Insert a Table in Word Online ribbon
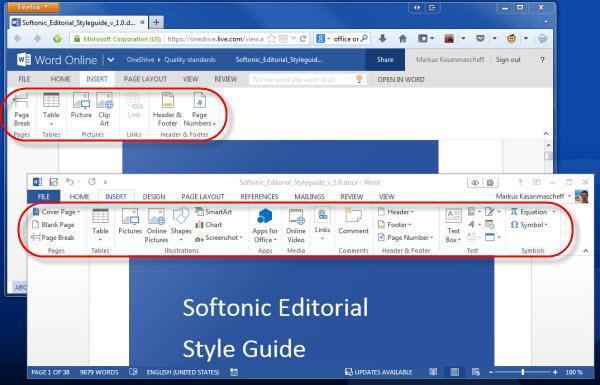The width and height of the screenshot is (600, 385). [x=51, y=109]
